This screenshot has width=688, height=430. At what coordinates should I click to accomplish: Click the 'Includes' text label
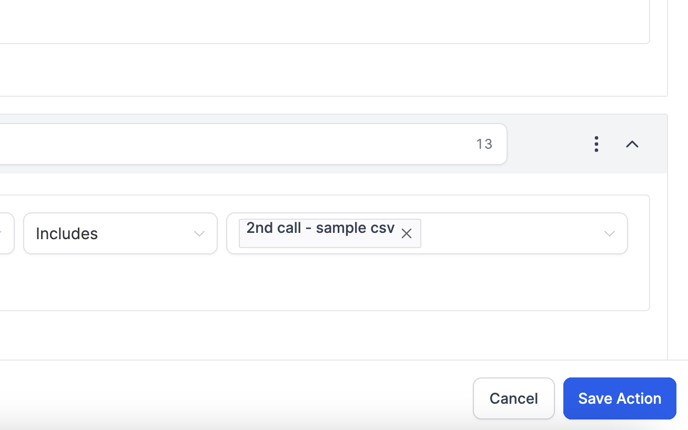coord(67,234)
